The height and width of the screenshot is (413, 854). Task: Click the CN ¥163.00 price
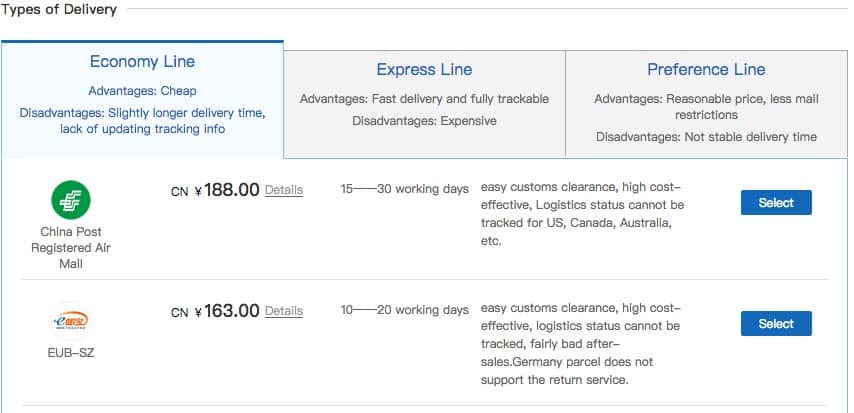pyautogui.click(x=215, y=311)
